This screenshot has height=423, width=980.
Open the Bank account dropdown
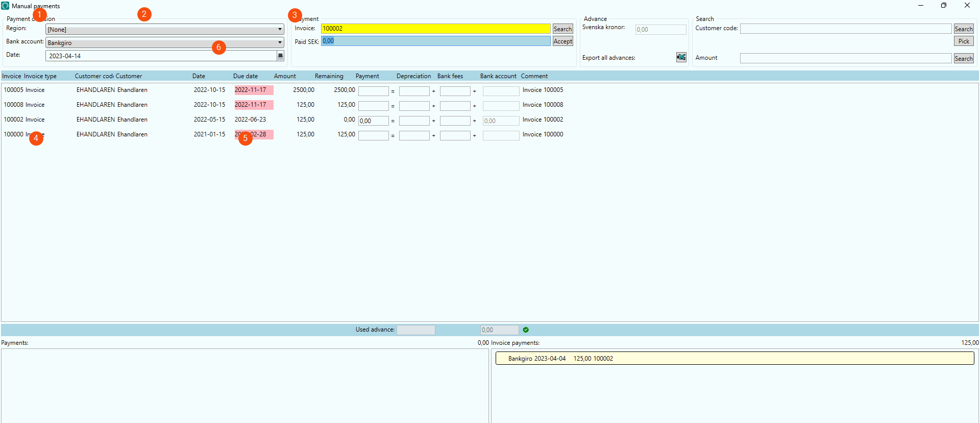tap(280, 43)
